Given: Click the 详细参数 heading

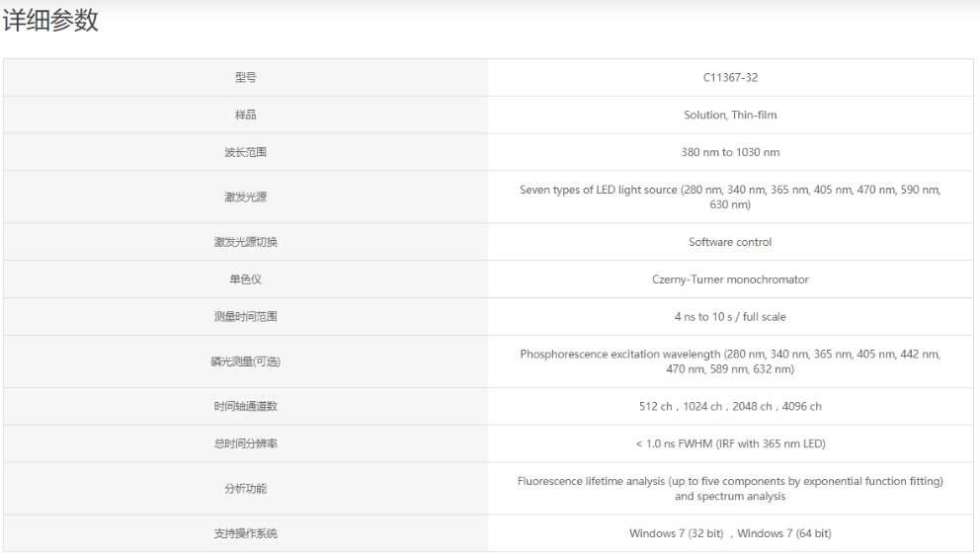Looking at the screenshot, I should [x=50, y=20].
